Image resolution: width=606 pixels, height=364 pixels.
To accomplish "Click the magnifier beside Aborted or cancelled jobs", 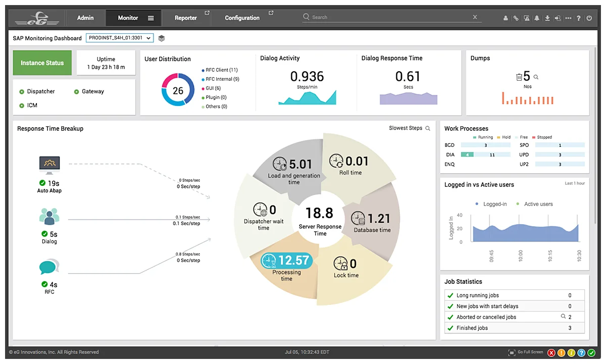I will pyautogui.click(x=563, y=317).
